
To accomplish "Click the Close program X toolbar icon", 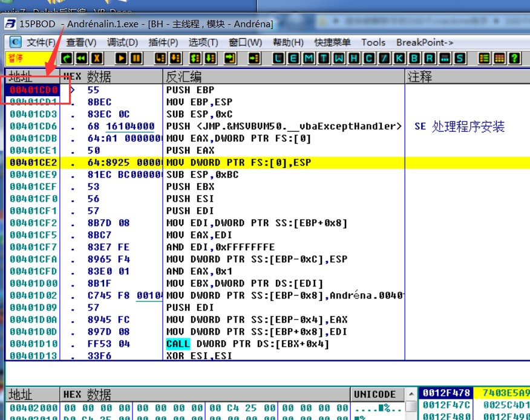I will click(x=97, y=59).
